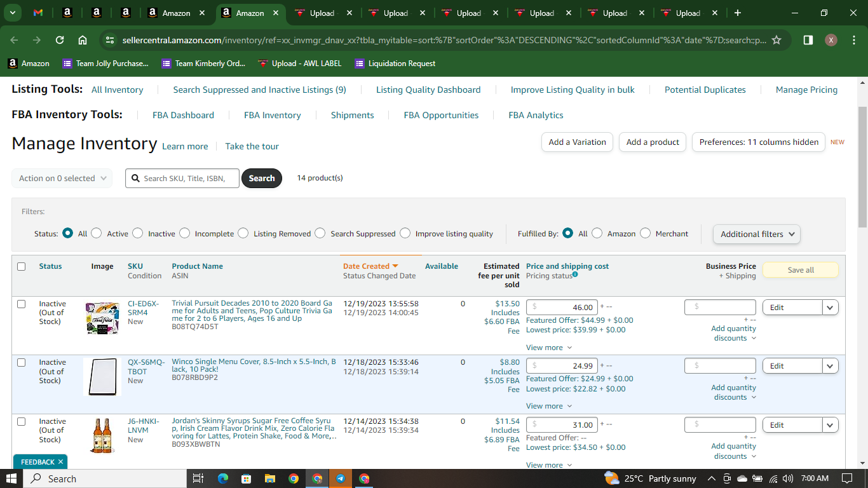Click the browser back arrow
The width and height of the screenshot is (868, 488).
click(14, 40)
